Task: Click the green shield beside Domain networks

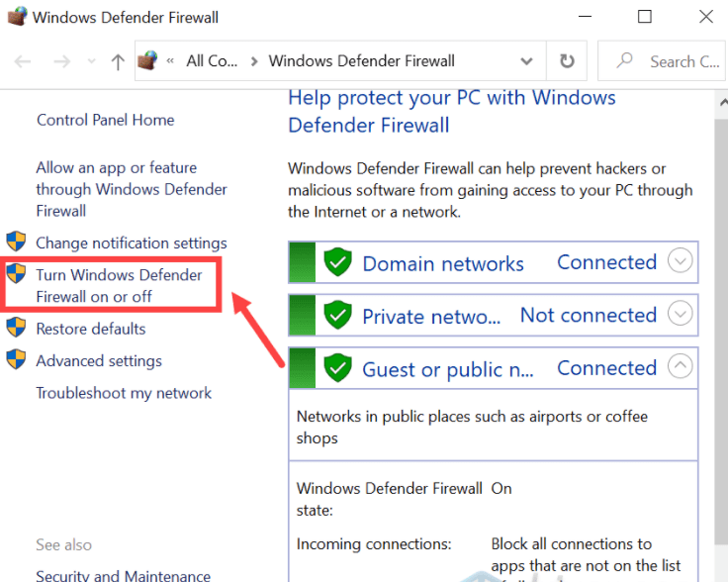Action: click(338, 263)
